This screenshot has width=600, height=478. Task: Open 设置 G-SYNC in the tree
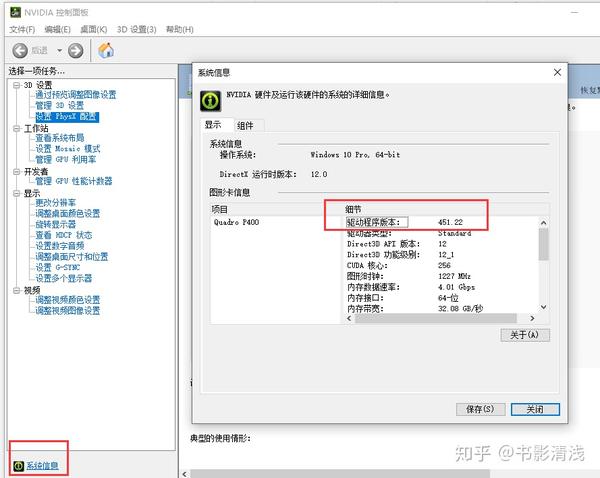[57, 267]
